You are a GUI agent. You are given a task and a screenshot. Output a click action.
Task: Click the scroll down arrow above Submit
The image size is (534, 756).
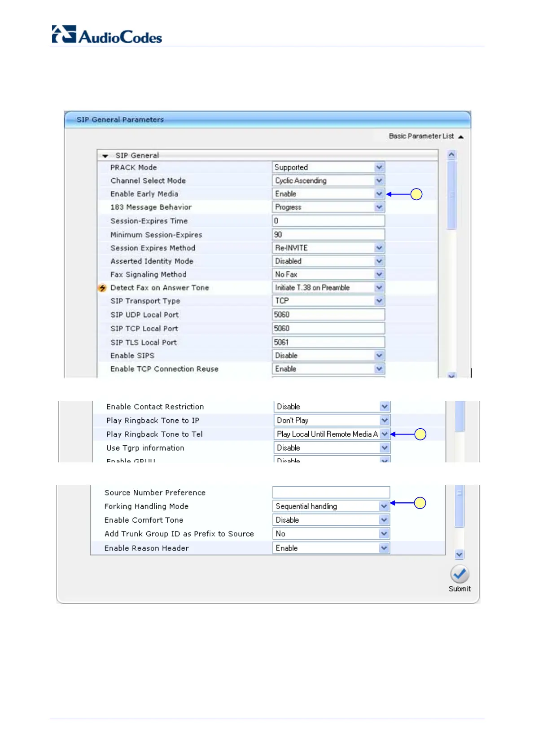(x=459, y=555)
